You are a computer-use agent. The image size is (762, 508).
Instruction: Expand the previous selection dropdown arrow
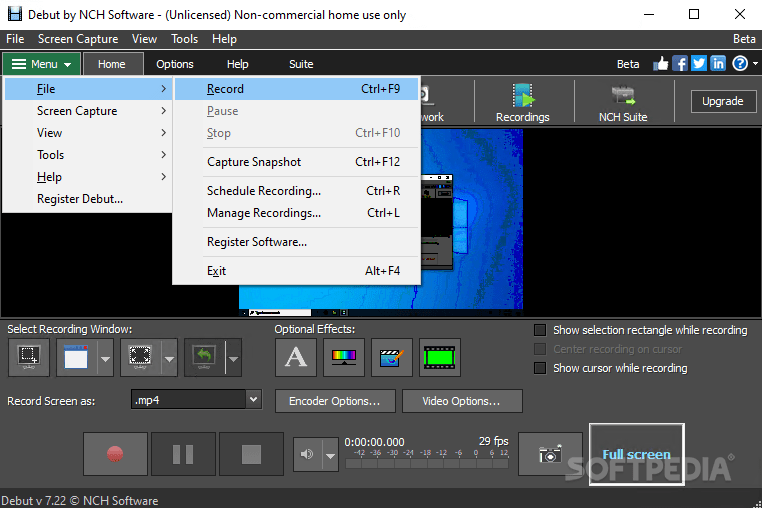(x=233, y=359)
